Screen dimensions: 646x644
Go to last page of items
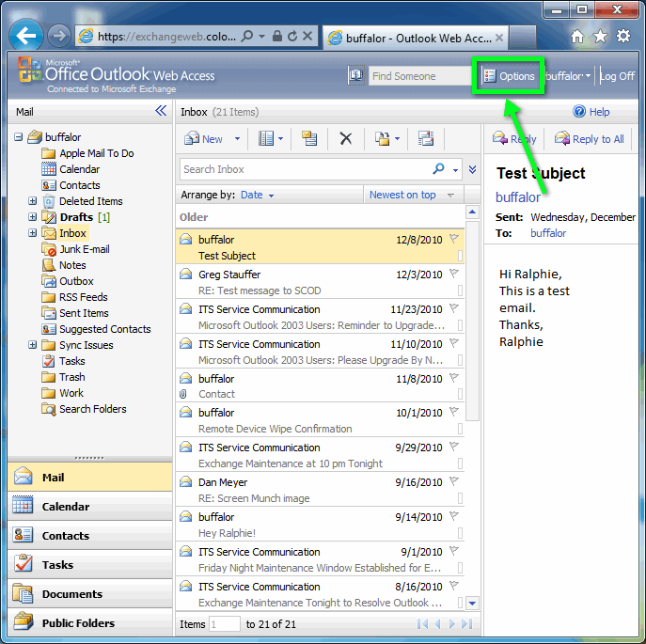coord(466,624)
